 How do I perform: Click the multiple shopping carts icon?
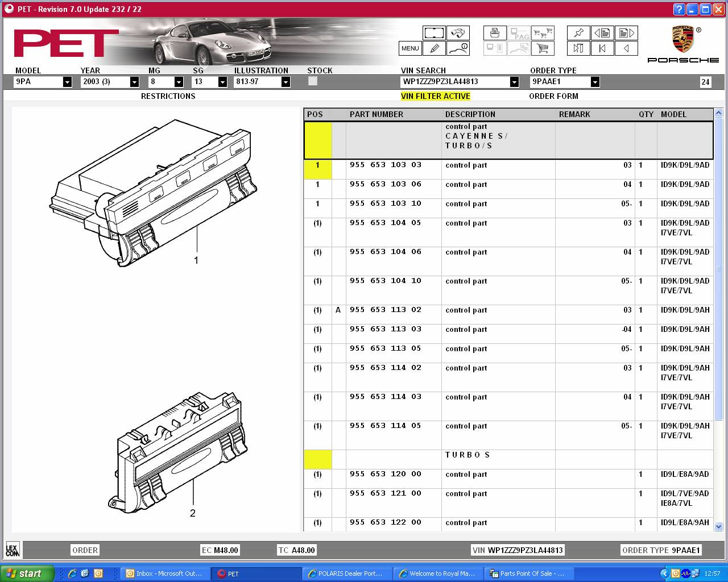click(543, 33)
